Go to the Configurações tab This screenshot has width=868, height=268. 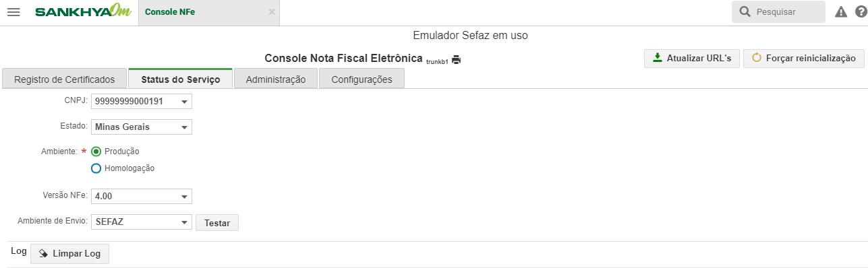(361, 79)
